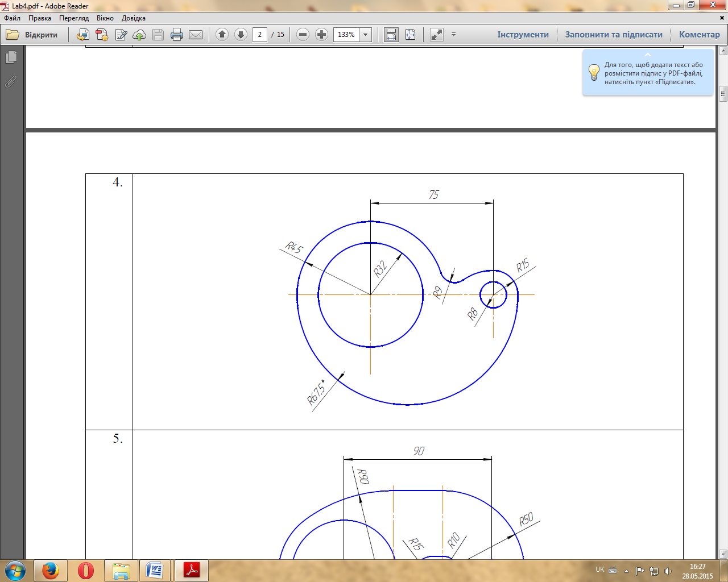Click the Action Center flag icon
Viewport: 728px width, 582px height.
tap(640, 571)
